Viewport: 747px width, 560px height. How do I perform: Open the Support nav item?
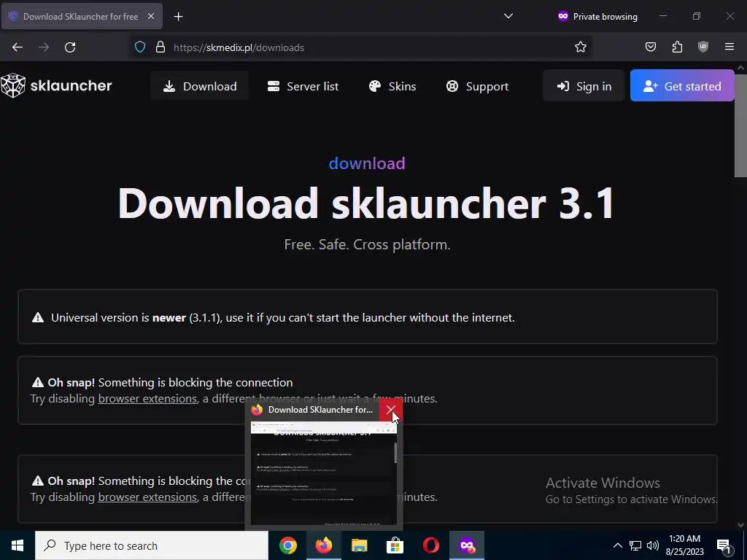pyautogui.click(x=477, y=86)
